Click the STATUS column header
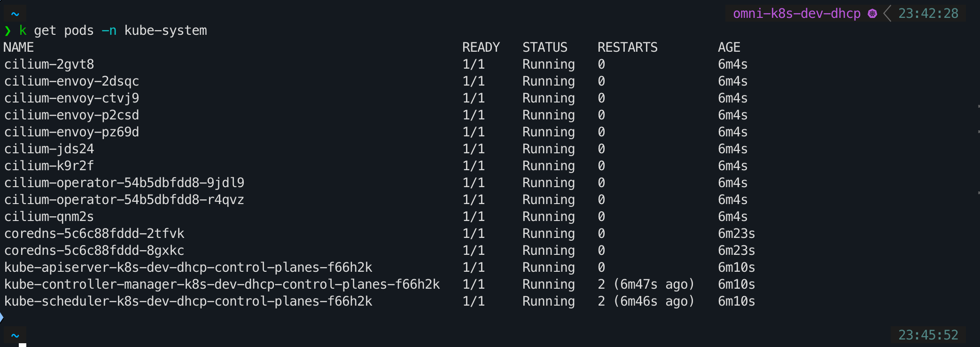This screenshot has height=347, width=980. (x=545, y=47)
